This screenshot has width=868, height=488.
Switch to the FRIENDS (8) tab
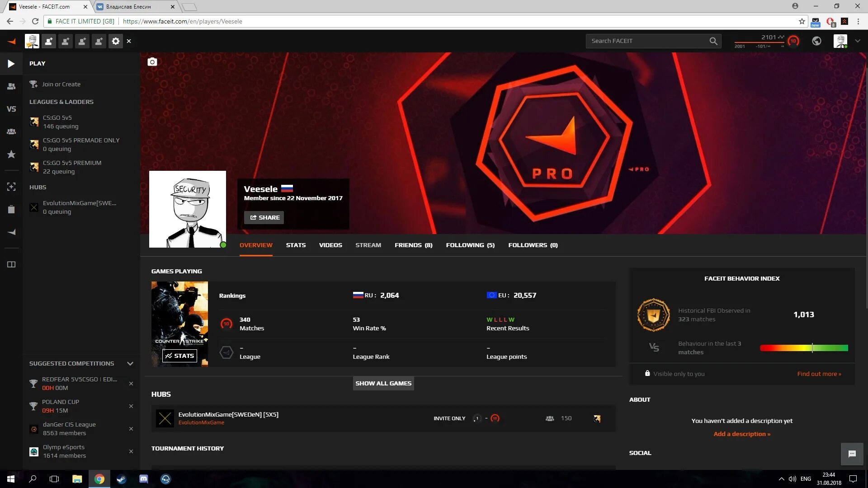413,245
